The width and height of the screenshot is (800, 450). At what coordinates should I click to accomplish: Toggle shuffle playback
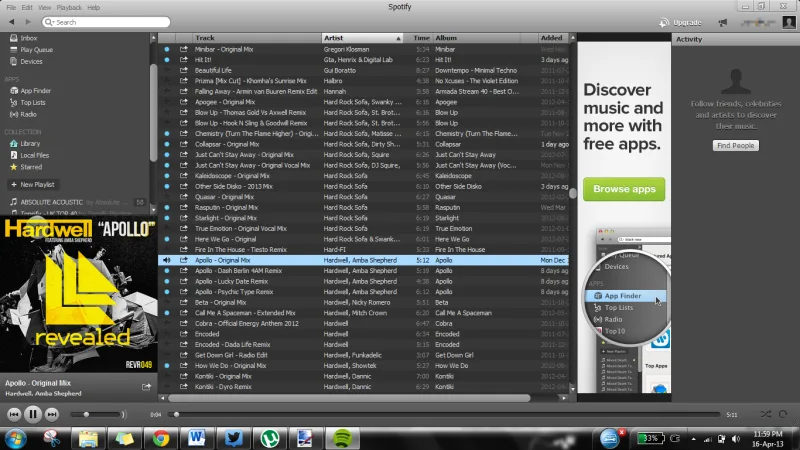[765, 414]
